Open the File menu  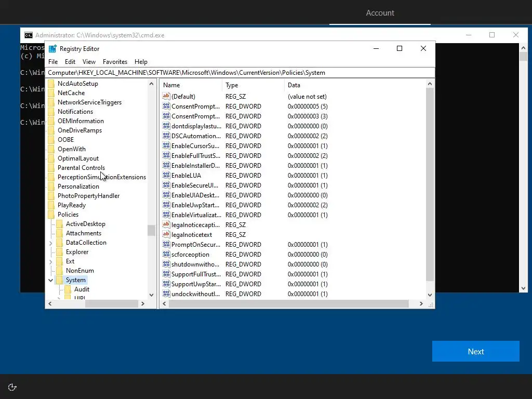pos(53,62)
